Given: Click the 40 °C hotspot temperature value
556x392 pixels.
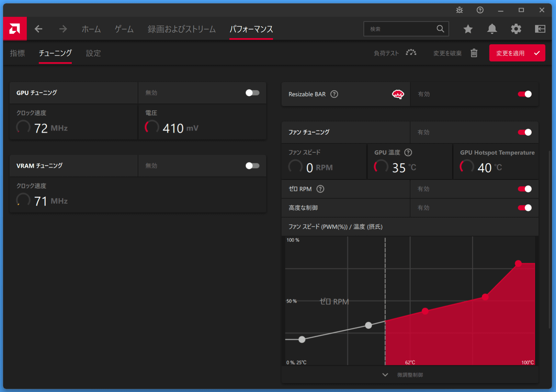Looking at the screenshot, I should [490, 168].
